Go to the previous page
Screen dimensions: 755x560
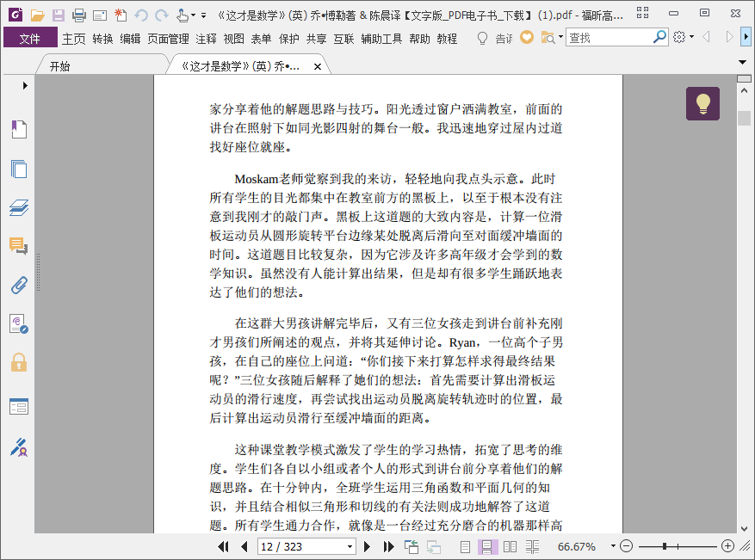[244, 546]
